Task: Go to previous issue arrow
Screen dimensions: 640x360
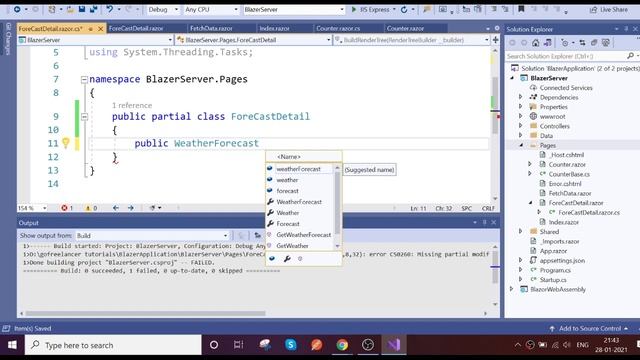Action: tap(116, 208)
